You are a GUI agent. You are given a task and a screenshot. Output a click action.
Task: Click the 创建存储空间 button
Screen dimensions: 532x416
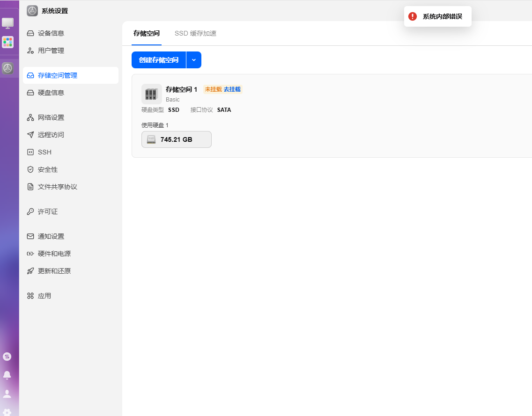pyautogui.click(x=159, y=60)
